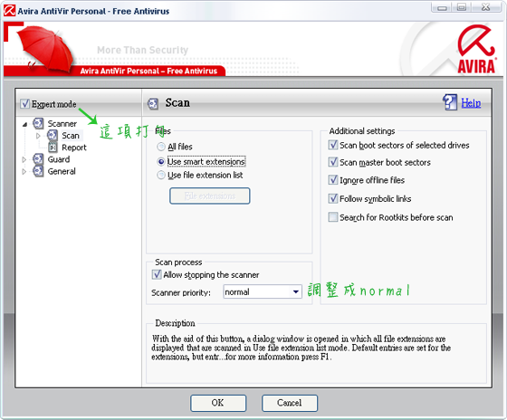The height and width of the screenshot is (420, 507).
Task: Click the Scanner gear icon in tree
Action: point(38,123)
